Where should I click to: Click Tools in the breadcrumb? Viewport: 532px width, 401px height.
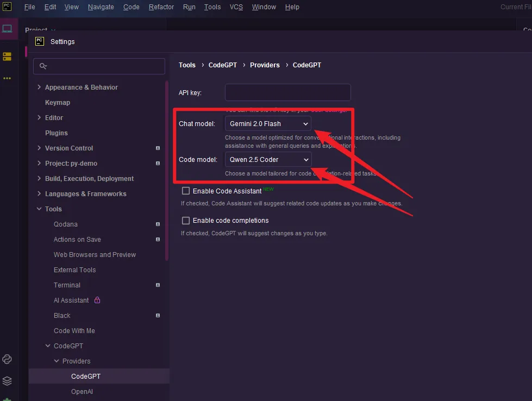[x=187, y=65]
